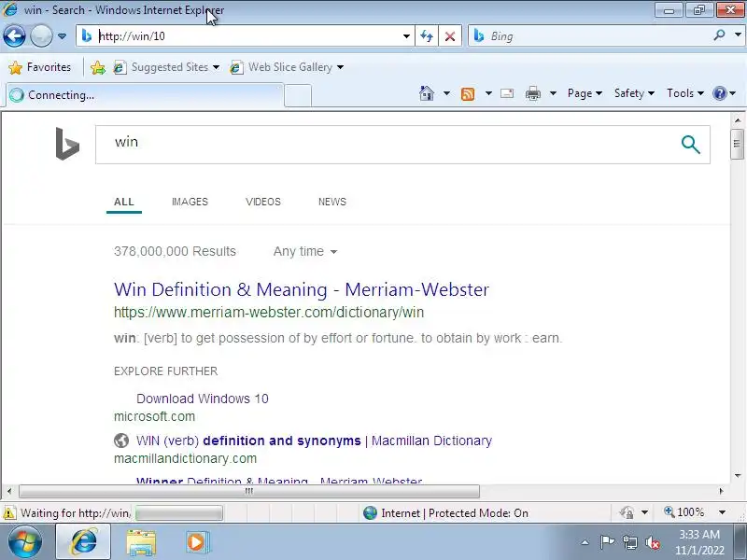Viewport: 747px width, 560px height.
Task: Click the Help question mark icon
Action: [x=719, y=93]
